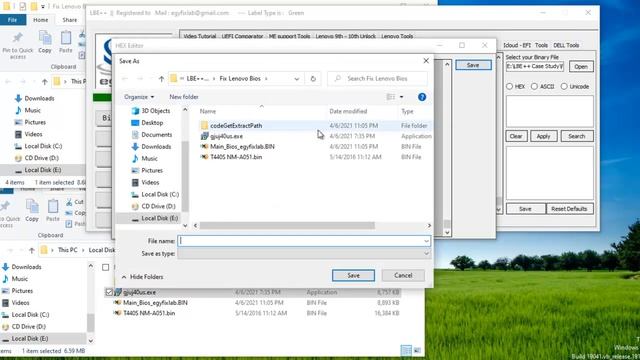Select Pictures in Save As sidebar
This screenshot has height=360, width=640.
click(x=147, y=170)
